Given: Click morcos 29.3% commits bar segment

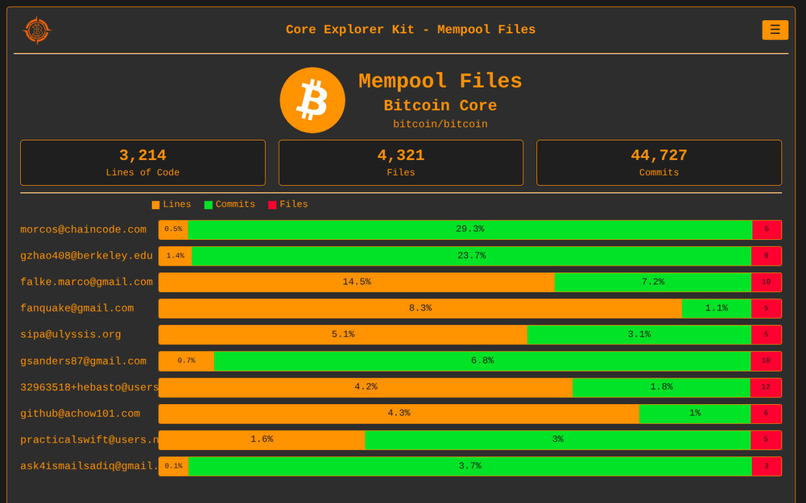Looking at the screenshot, I should pyautogui.click(x=470, y=230).
